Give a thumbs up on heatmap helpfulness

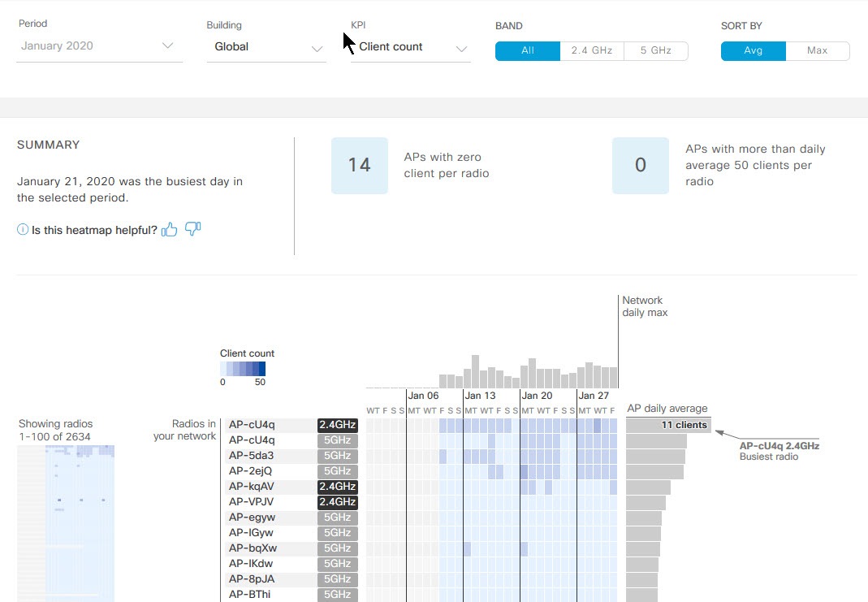[x=169, y=230]
